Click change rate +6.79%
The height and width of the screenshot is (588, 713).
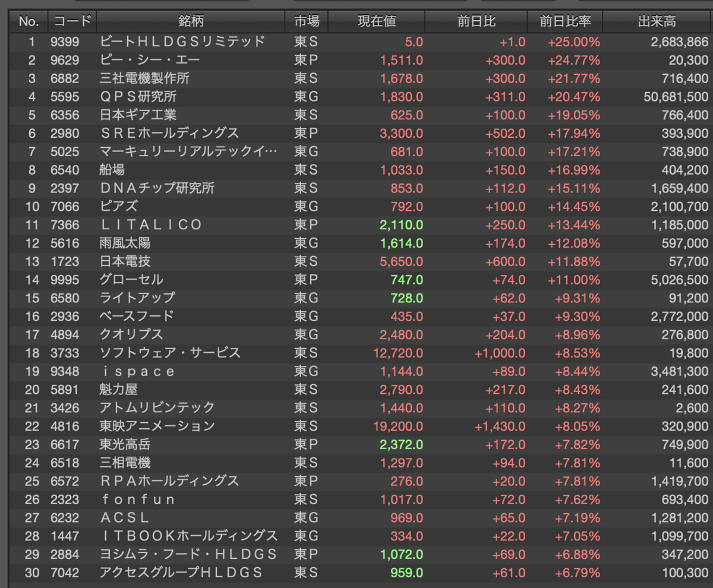pos(578,573)
